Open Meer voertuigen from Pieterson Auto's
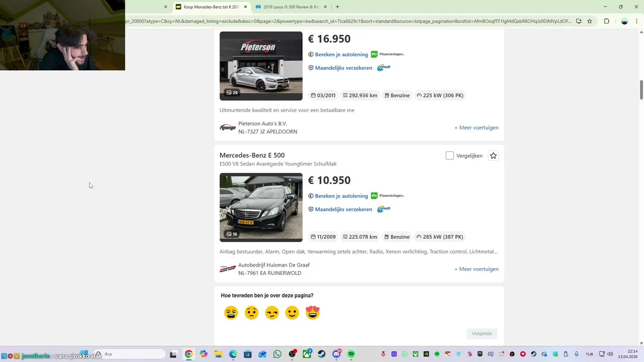 click(476, 128)
